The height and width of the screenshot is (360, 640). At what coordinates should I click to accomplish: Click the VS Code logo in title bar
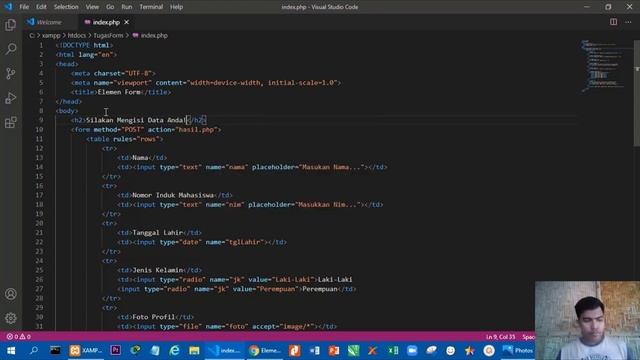point(8,7)
